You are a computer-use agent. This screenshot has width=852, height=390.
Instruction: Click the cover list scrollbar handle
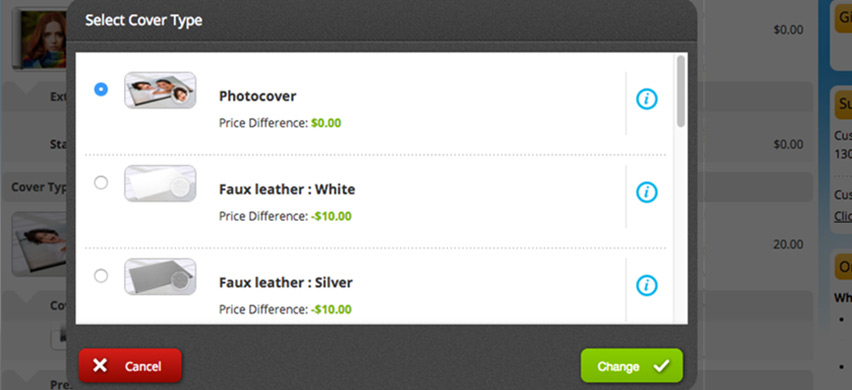point(681,91)
